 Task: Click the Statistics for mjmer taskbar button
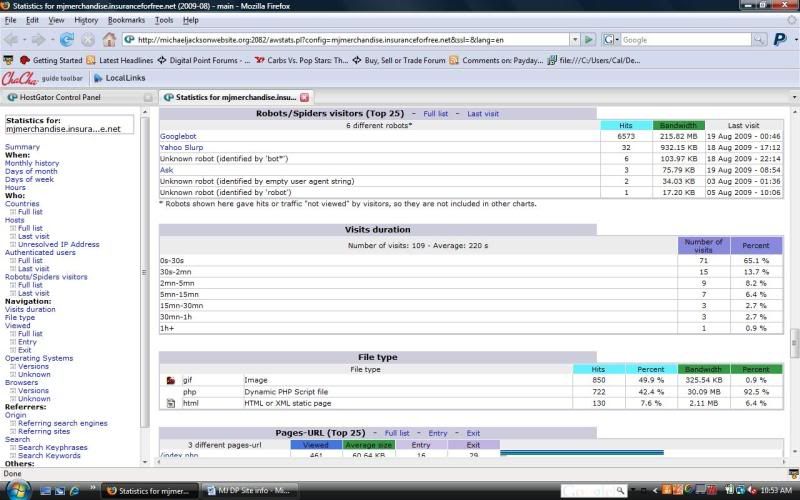149,491
